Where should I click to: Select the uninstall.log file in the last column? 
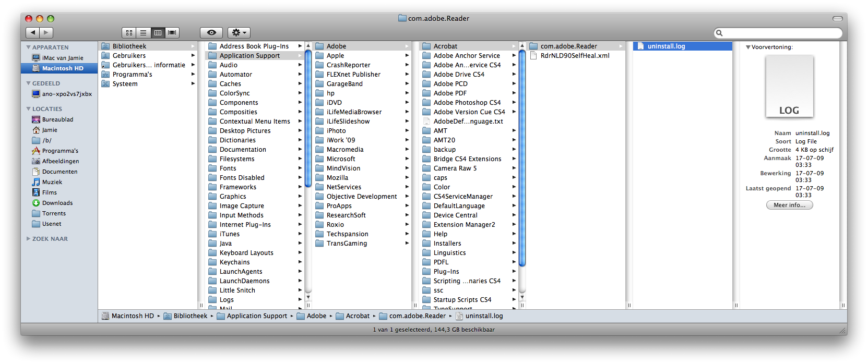click(683, 46)
